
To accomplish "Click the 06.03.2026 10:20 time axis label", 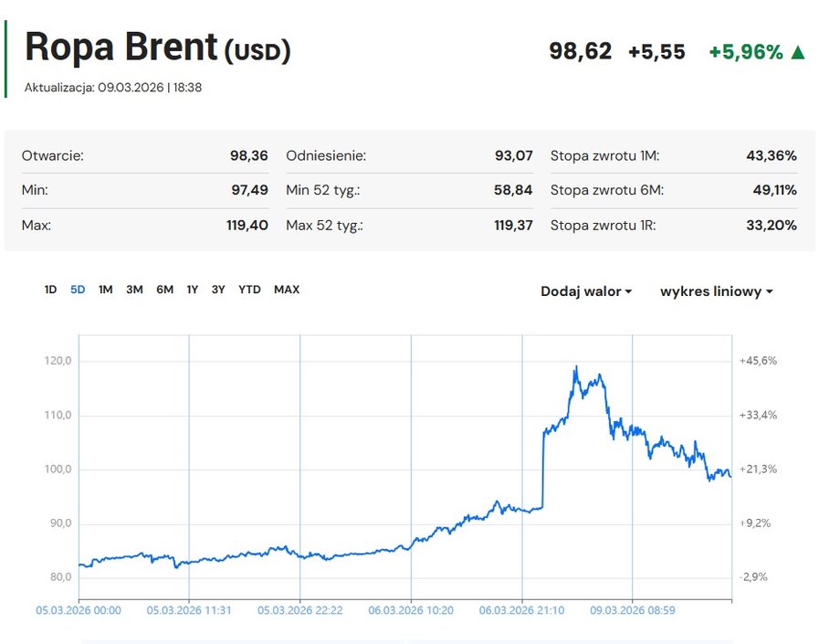I will 411,610.
